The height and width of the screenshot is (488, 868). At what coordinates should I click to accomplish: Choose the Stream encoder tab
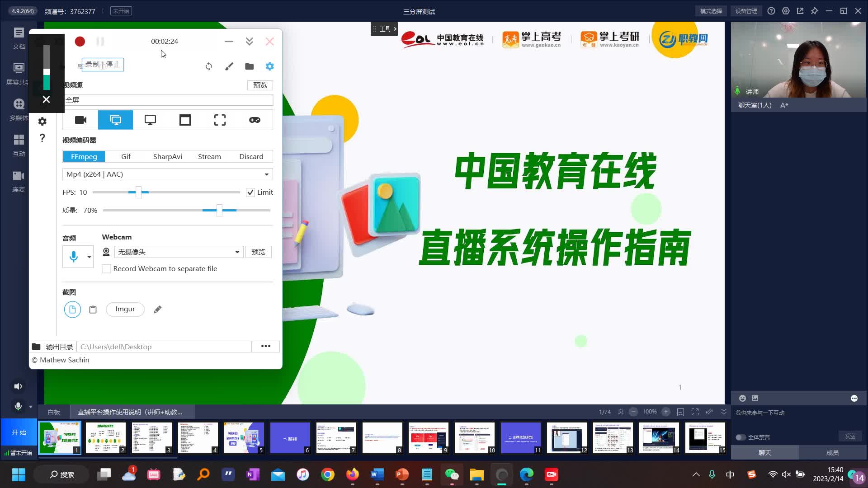(x=209, y=156)
